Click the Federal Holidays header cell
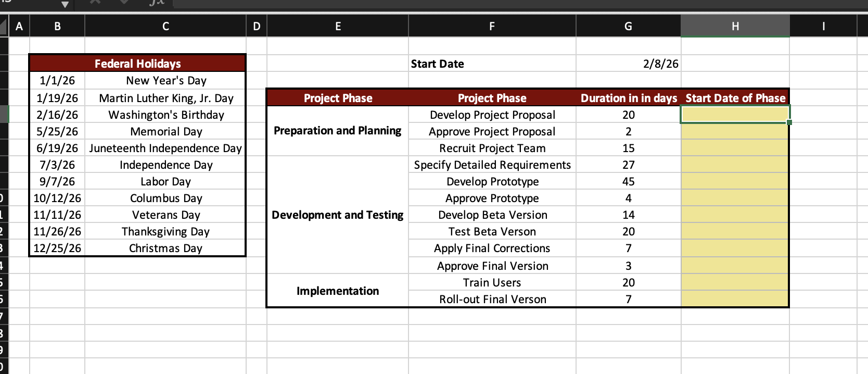This screenshot has height=374, width=868. (x=137, y=63)
